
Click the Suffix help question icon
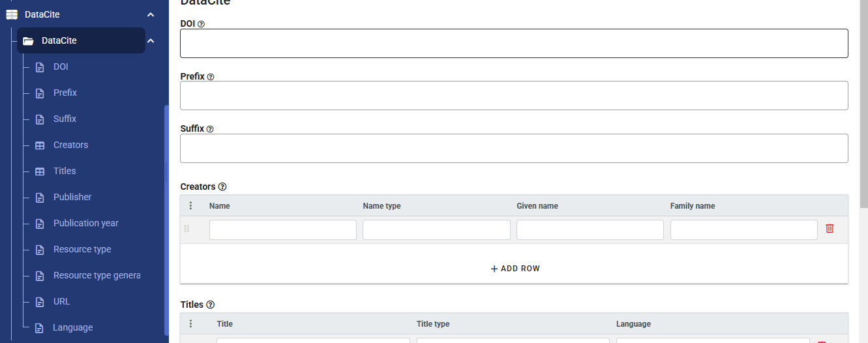[x=209, y=129]
